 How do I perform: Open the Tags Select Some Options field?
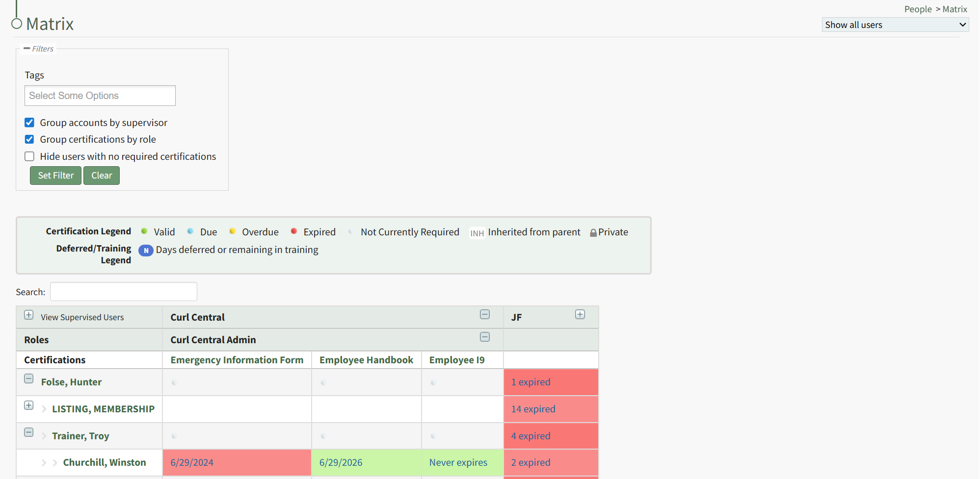point(100,96)
